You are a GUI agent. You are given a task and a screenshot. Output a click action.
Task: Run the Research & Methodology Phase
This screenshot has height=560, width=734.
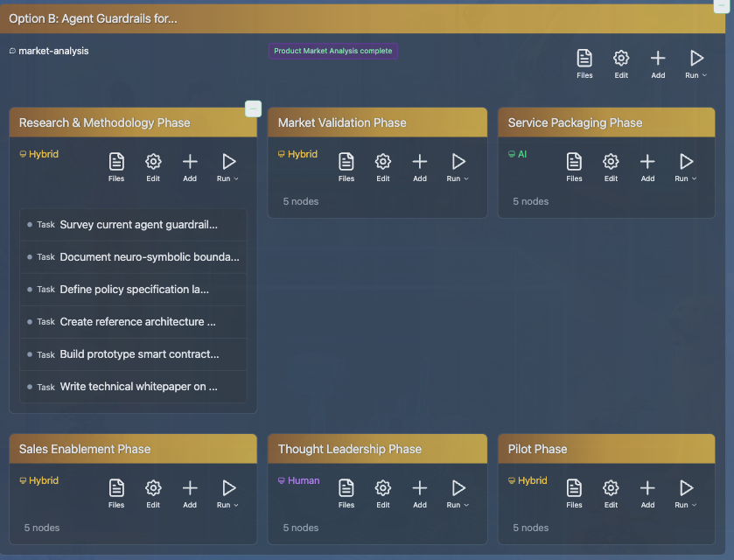click(x=227, y=167)
